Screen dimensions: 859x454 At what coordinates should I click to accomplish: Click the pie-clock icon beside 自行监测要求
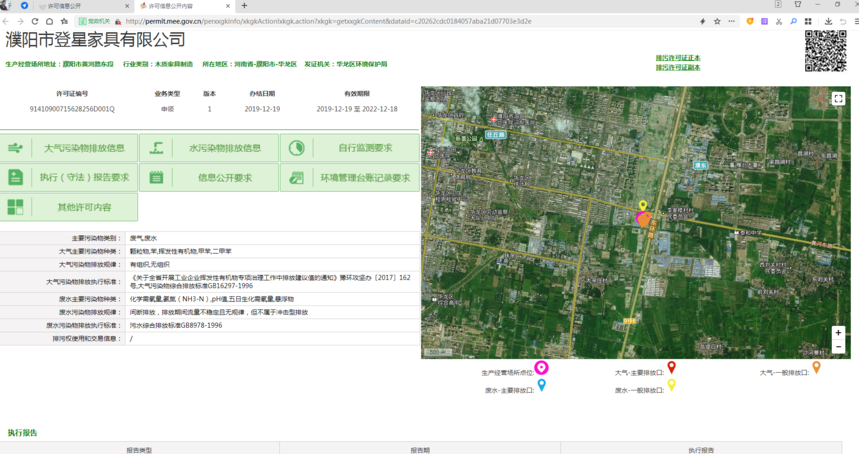point(296,148)
